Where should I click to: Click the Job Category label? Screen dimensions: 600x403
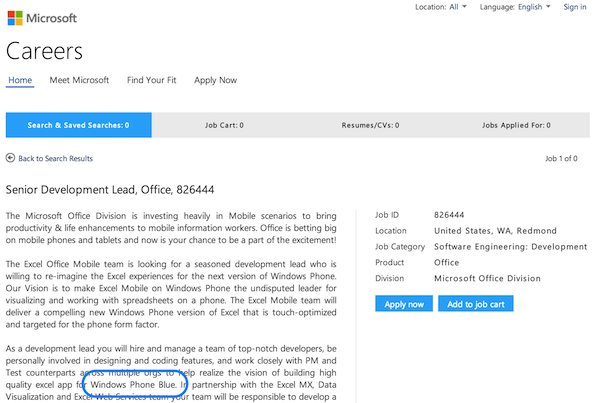click(x=400, y=247)
